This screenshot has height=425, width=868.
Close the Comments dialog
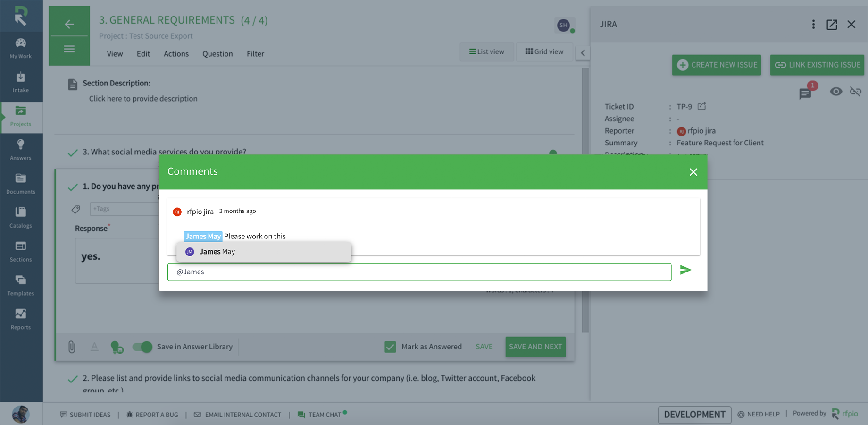(693, 172)
